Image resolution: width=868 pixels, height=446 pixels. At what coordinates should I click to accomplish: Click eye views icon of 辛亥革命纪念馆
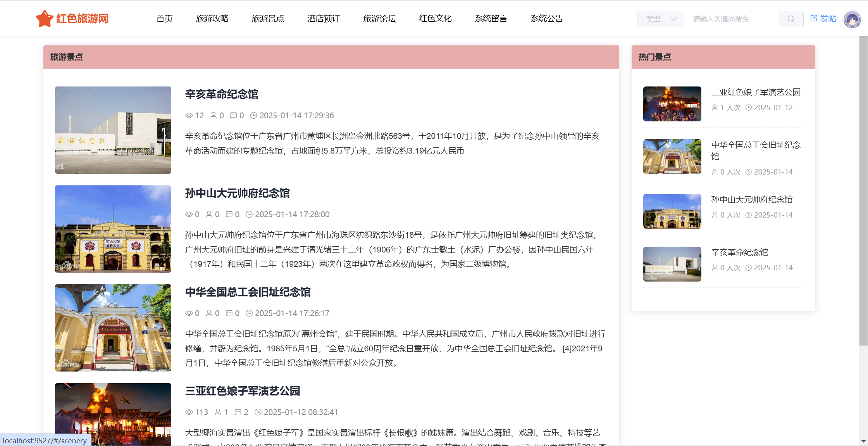coord(189,116)
